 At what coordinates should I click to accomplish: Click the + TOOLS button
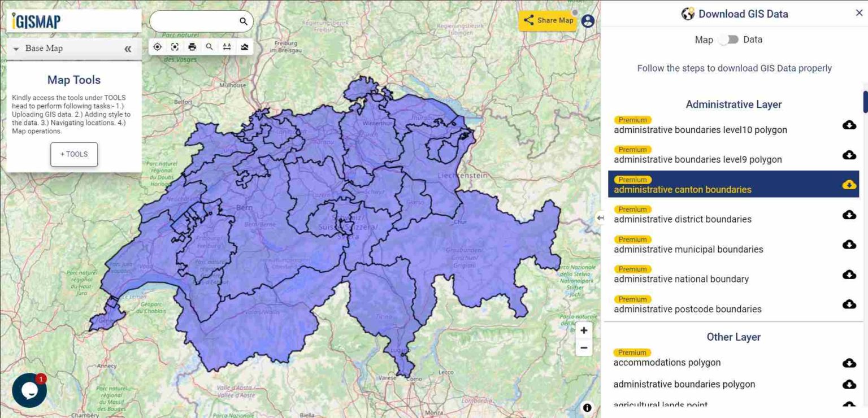coord(73,154)
